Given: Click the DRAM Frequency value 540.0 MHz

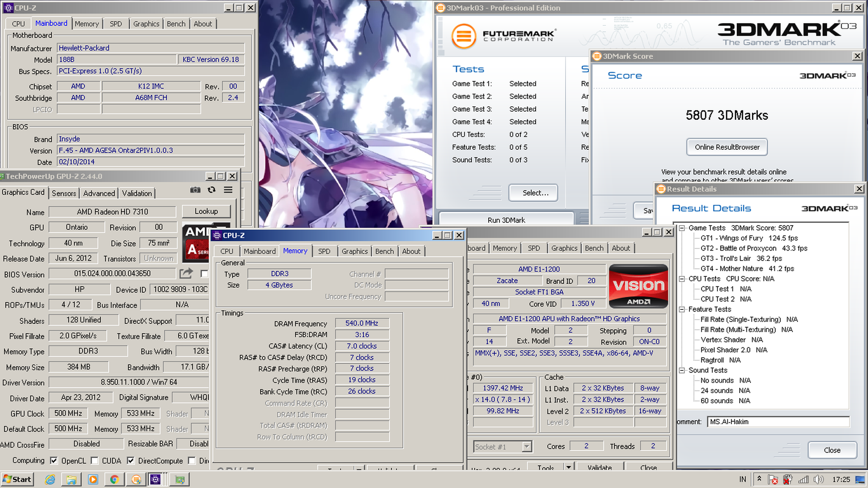Looking at the screenshot, I should click(x=362, y=323).
